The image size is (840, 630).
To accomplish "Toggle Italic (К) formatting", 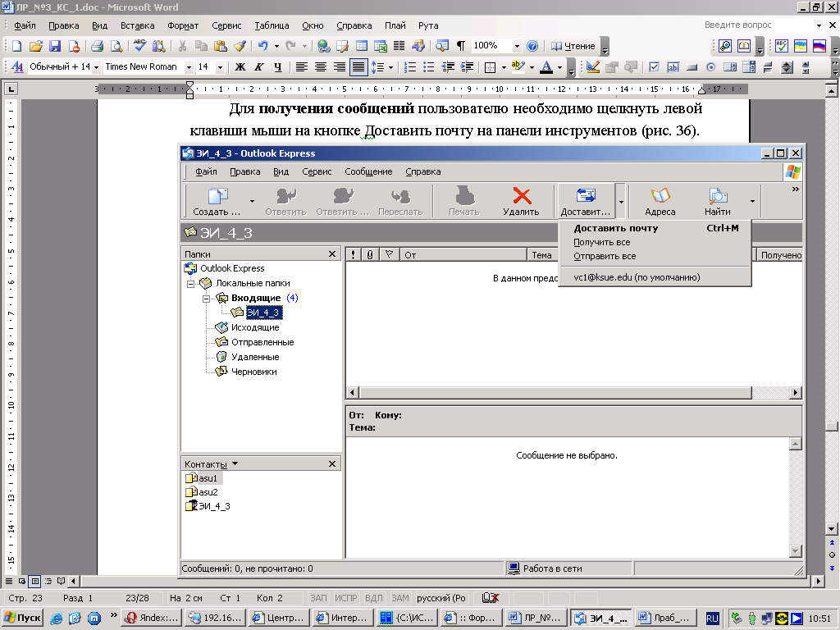I will (258, 67).
